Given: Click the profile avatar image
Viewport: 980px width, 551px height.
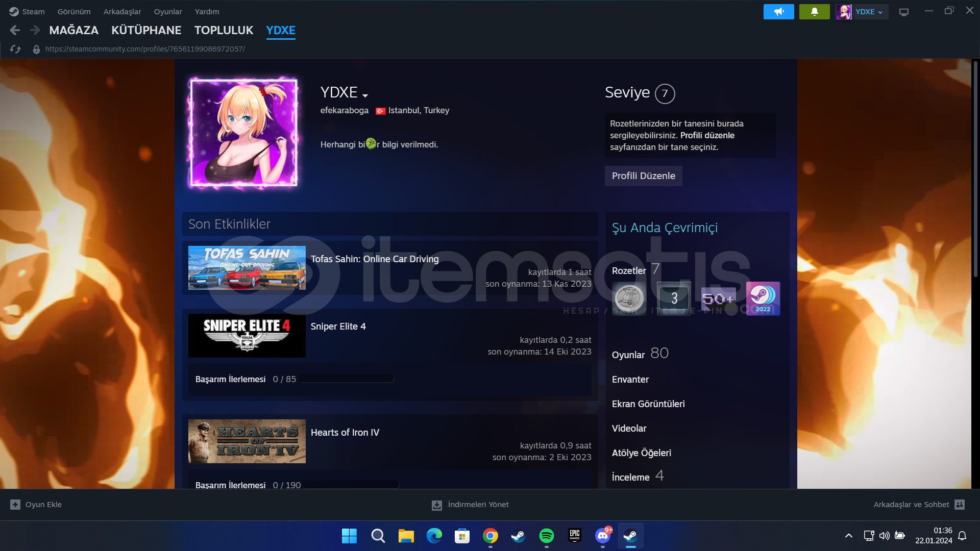Looking at the screenshot, I should pos(243,134).
